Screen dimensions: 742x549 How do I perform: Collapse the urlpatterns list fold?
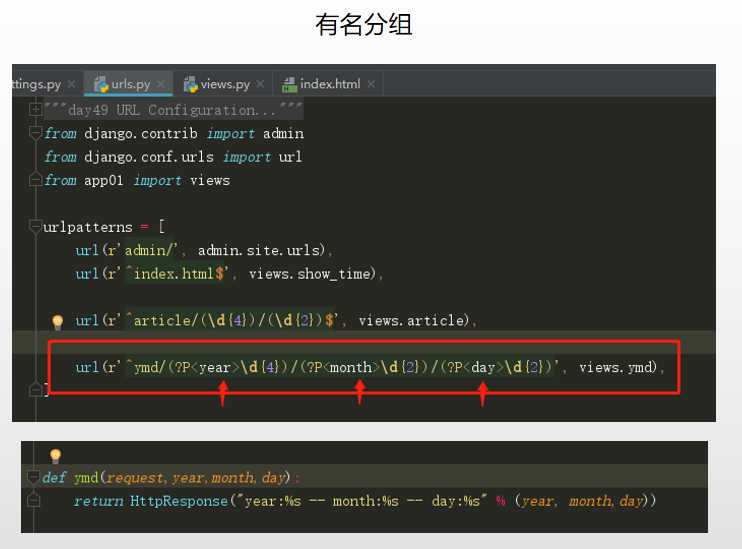(35, 226)
